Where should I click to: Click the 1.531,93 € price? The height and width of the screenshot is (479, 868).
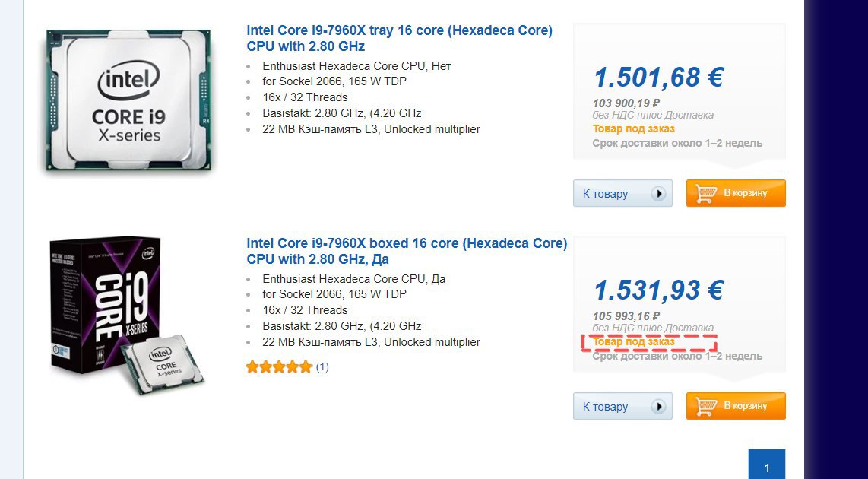[658, 290]
